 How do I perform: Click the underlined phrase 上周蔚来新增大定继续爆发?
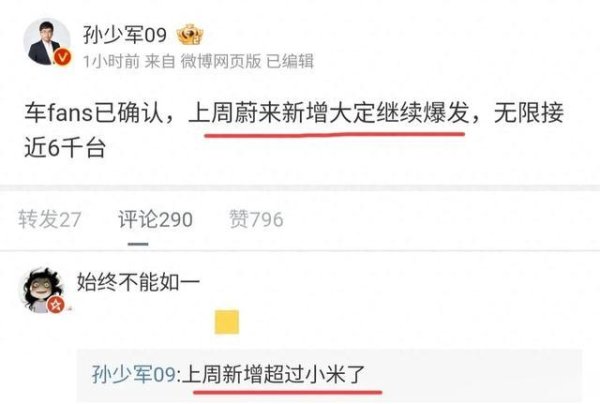329,113
